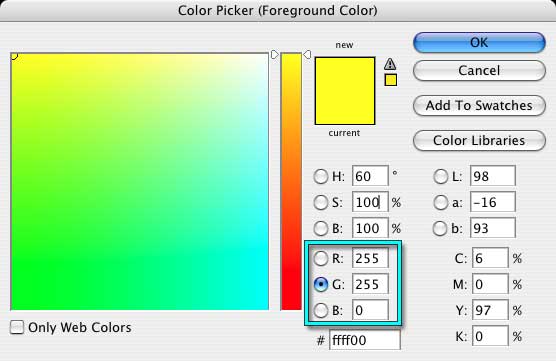Click the G value field showing 255

tap(370, 284)
